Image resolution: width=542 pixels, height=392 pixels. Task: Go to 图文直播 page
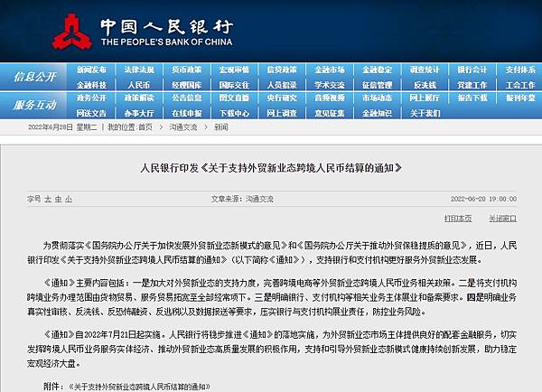[x=234, y=98]
